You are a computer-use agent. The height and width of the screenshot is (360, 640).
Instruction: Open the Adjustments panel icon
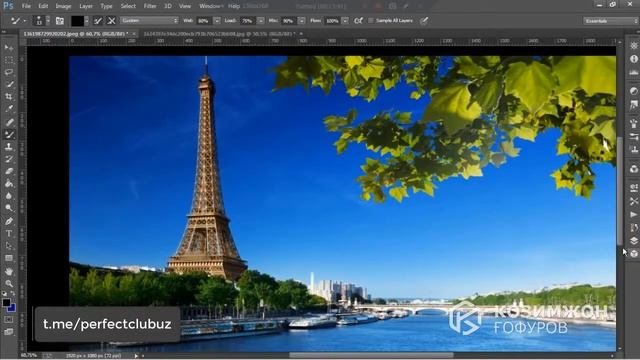pos(633,91)
